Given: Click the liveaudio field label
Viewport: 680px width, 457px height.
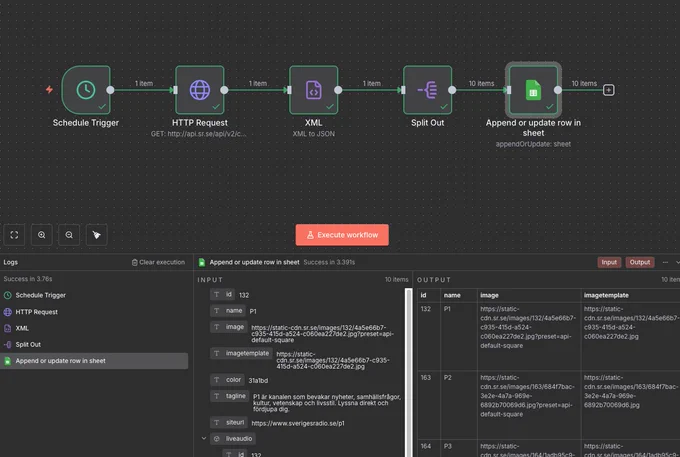Looking at the screenshot, I should pyautogui.click(x=233, y=438).
